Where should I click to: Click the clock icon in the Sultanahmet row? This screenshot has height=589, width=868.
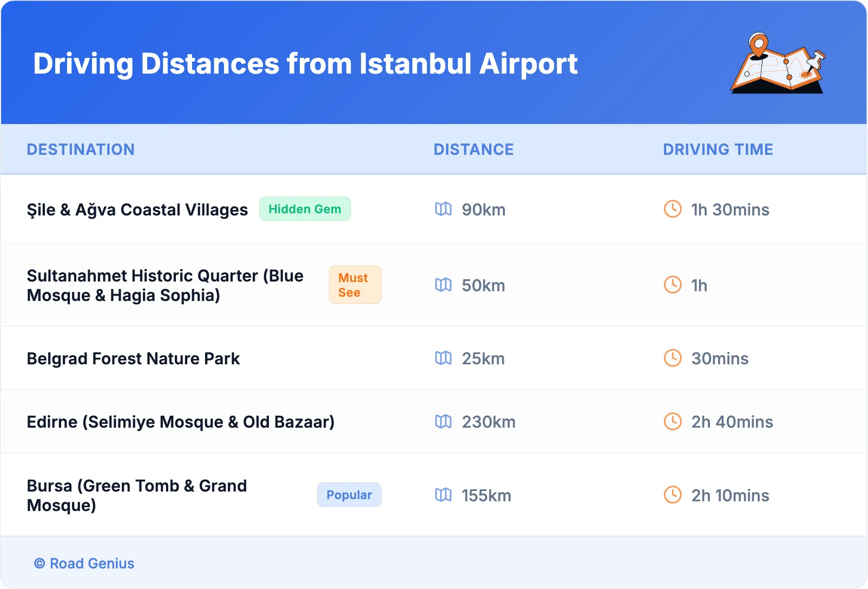[673, 285]
